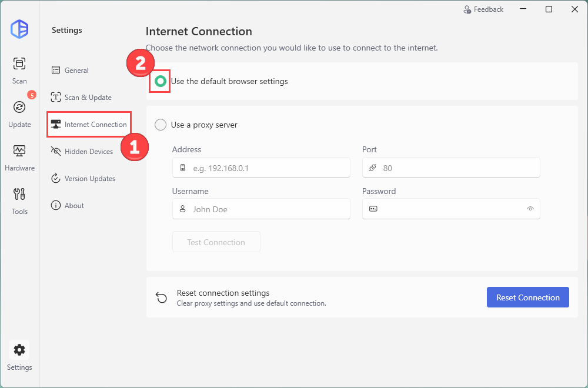The width and height of the screenshot is (588, 388).
Task: Click the Test Connection button
Action: point(216,242)
